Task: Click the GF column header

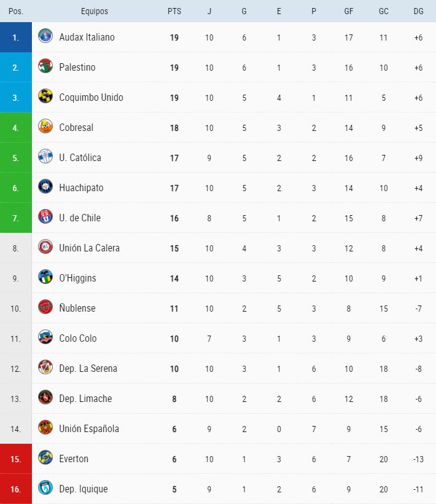Action: (x=349, y=11)
